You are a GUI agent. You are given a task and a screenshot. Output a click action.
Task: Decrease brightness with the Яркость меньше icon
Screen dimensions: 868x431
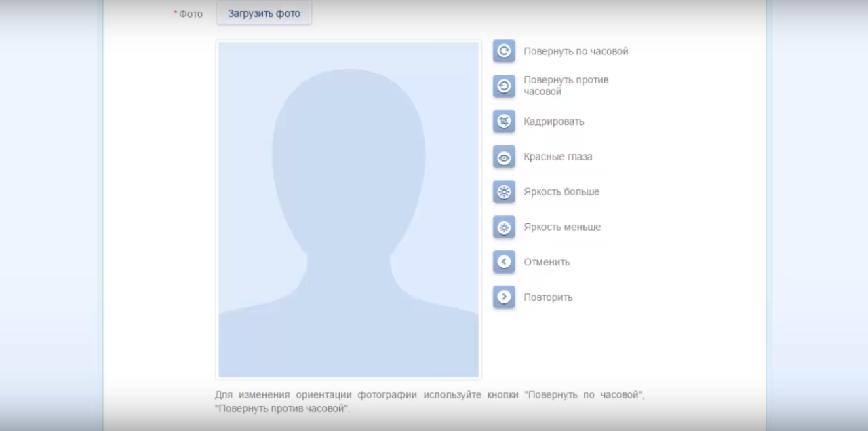tap(504, 227)
